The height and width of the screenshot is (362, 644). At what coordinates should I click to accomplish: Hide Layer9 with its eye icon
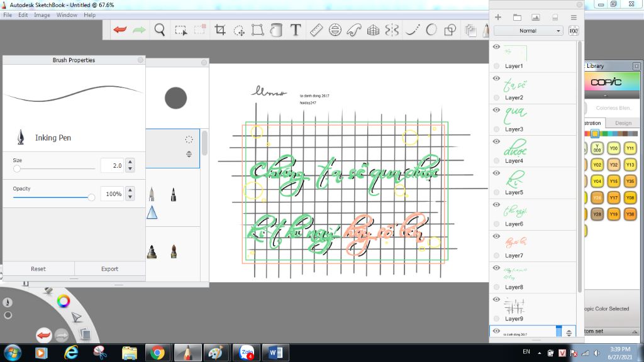point(496,300)
